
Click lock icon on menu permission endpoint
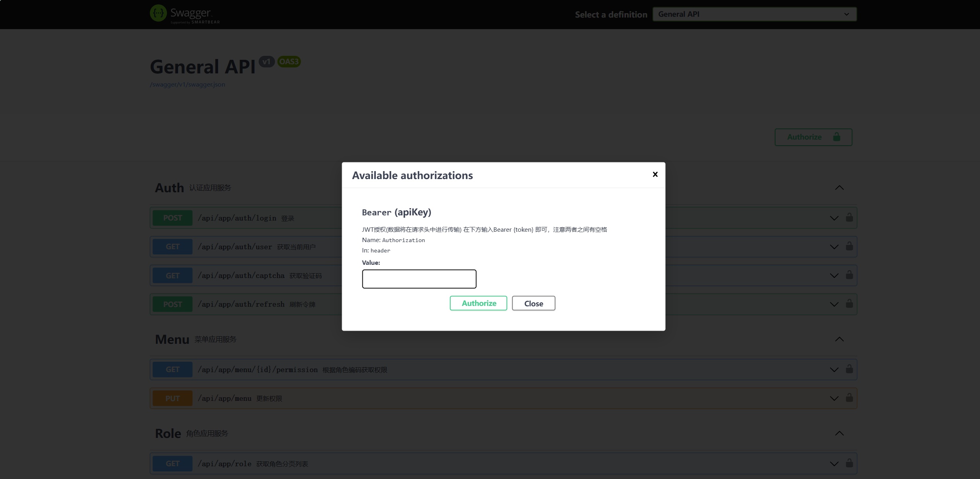849,369
